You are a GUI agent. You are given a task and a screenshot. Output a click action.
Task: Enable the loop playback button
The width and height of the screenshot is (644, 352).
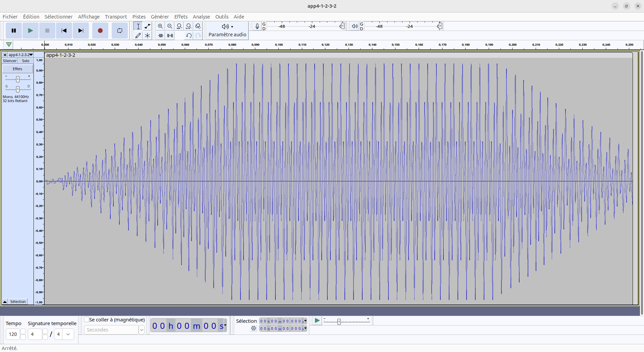[x=120, y=31]
